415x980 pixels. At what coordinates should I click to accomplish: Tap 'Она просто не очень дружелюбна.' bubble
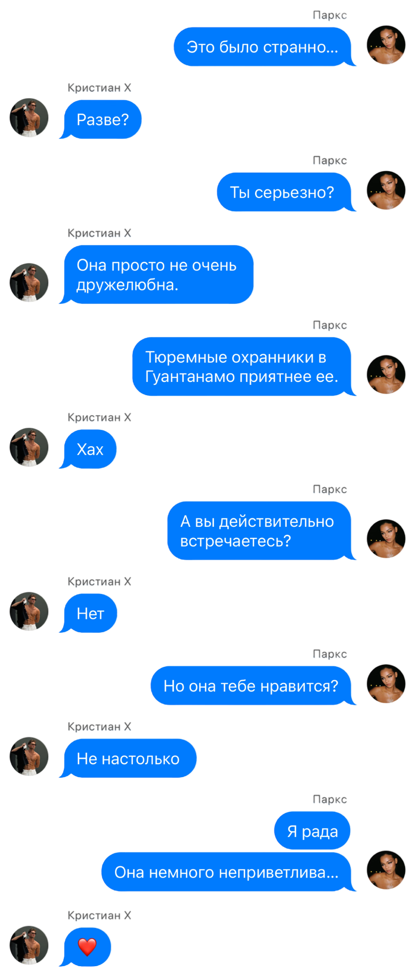coord(157,275)
